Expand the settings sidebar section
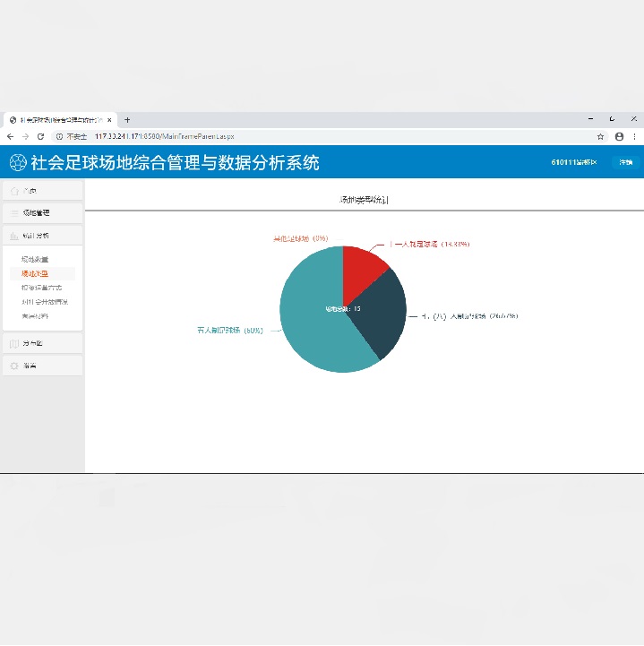Screen dimensions: 644x646 click(x=43, y=366)
